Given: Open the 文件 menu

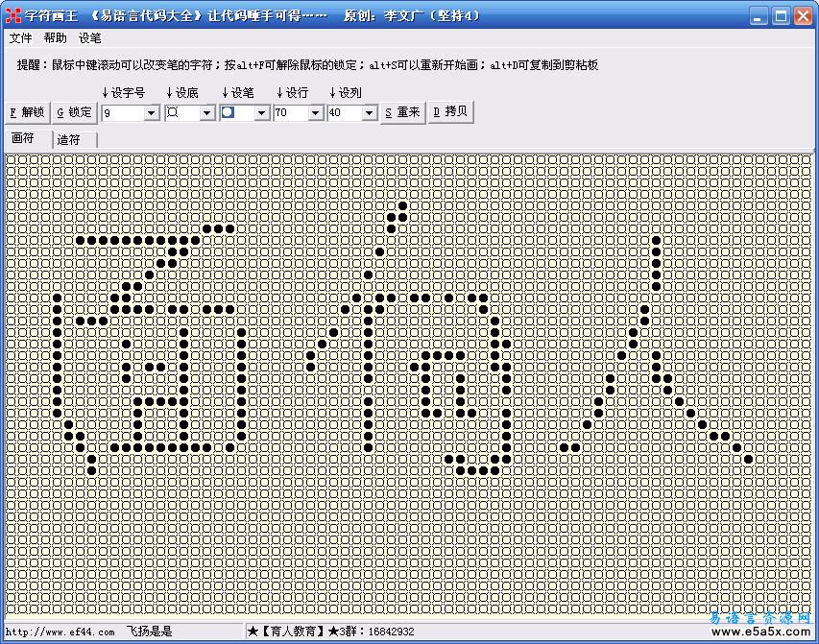Looking at the screenshot, I should pos(21,38).
